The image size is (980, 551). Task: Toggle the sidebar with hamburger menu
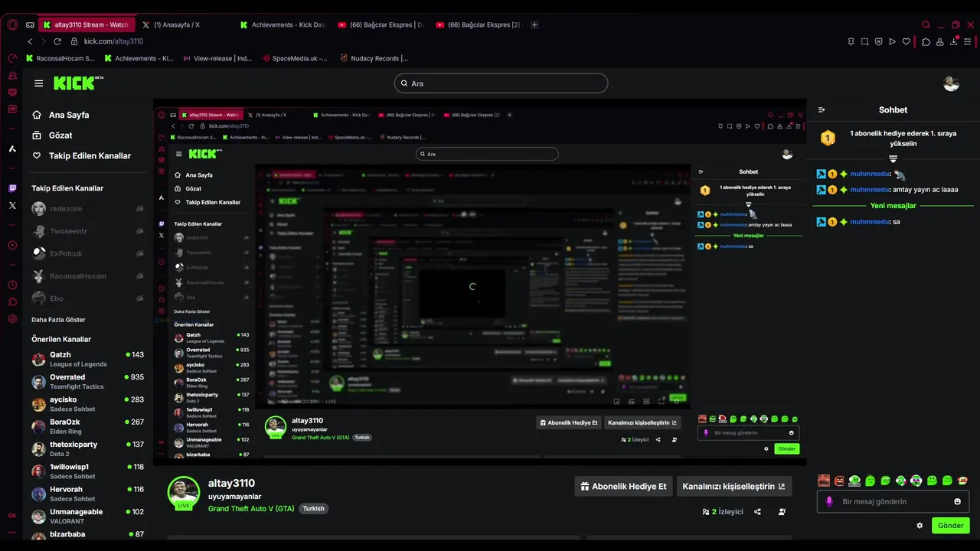[x=39, y=83]
